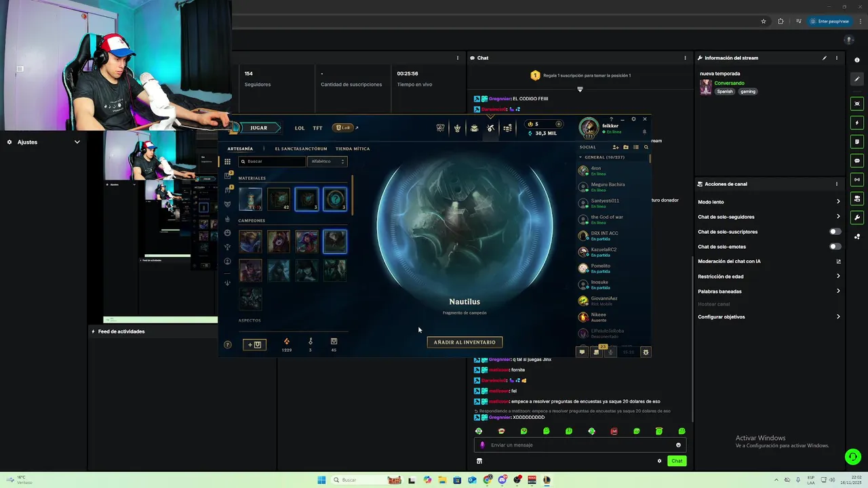Image resolution: width=868 pixels, height=488 pixels.
Task: Open the emote picker in message box
Action: pos(678,445)
